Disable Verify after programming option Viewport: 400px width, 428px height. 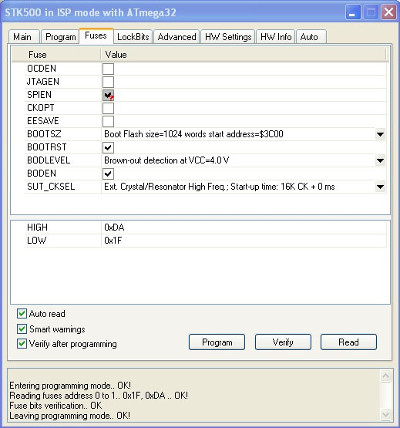[x=22, y=344]
